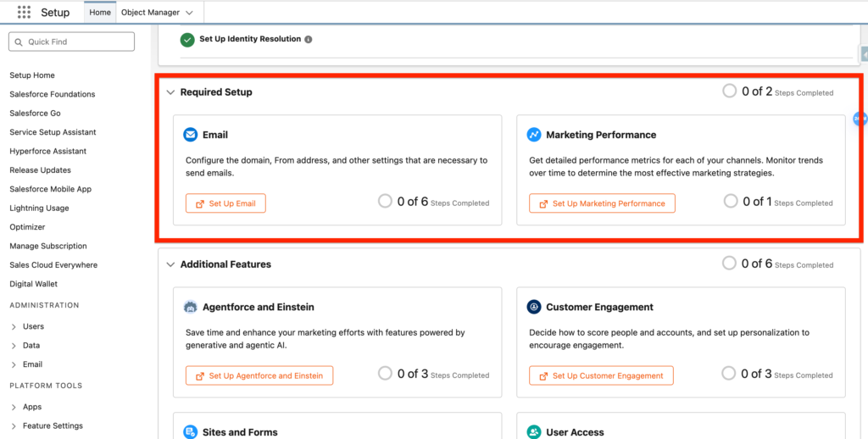
Task: Click the info icon beside Identity Resolution
Action: (309, 39)
